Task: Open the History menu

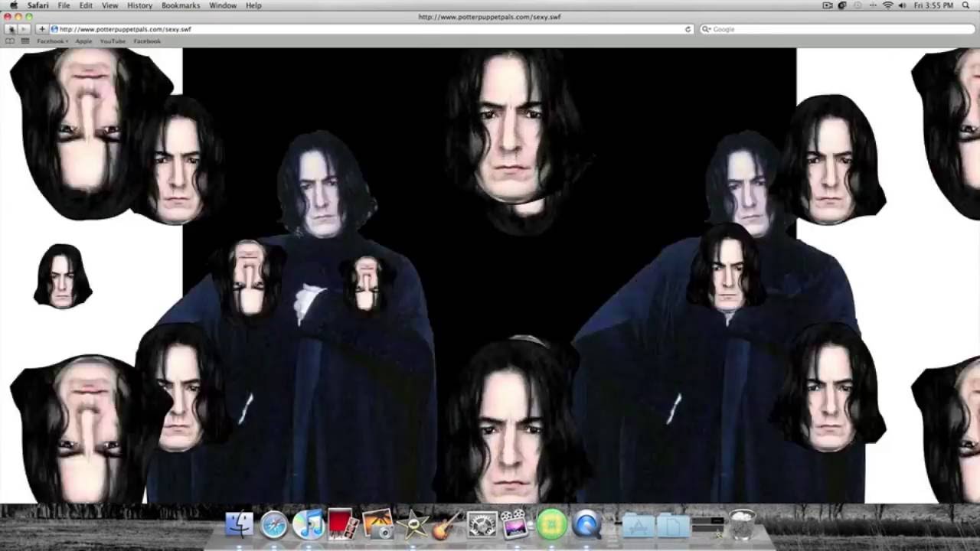Action: pyautogui.click(x=139, y=5)
